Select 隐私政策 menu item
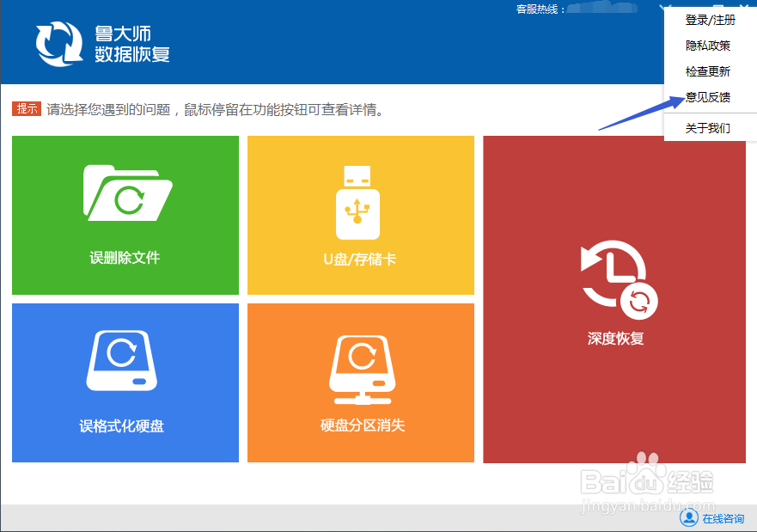This screenshot has width=757, height=532. click(x=710, y=46)
